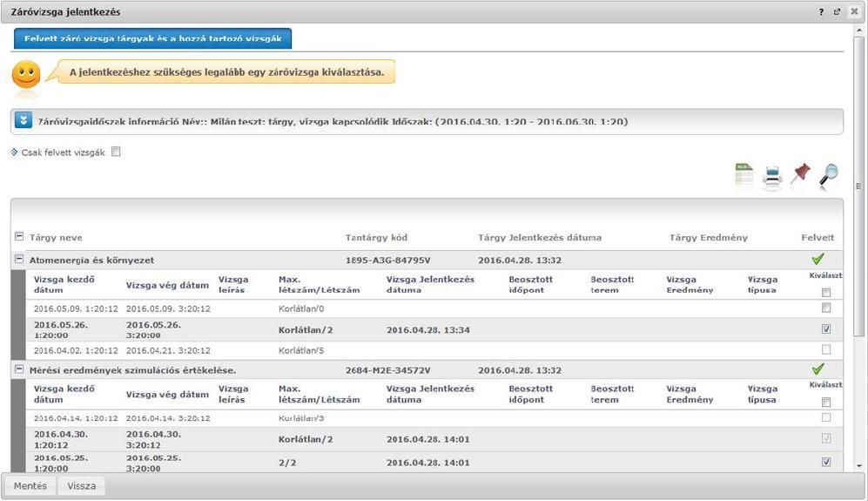Open search with the magnifier icon

(x=829, y=174)
